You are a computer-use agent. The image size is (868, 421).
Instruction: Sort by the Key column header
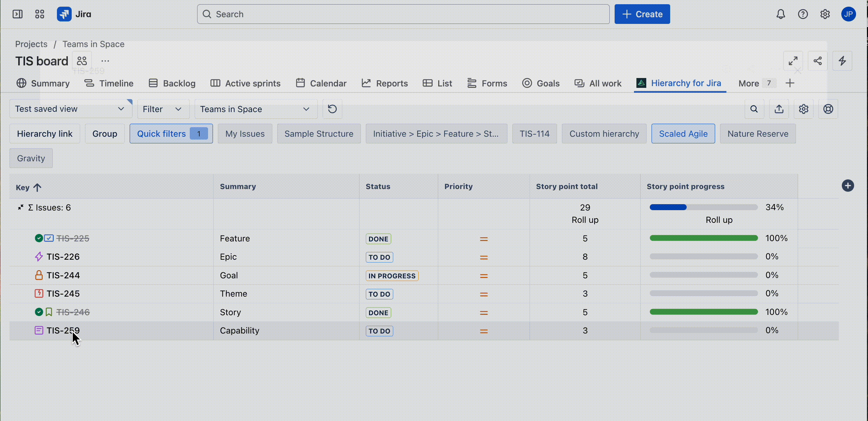28,187
